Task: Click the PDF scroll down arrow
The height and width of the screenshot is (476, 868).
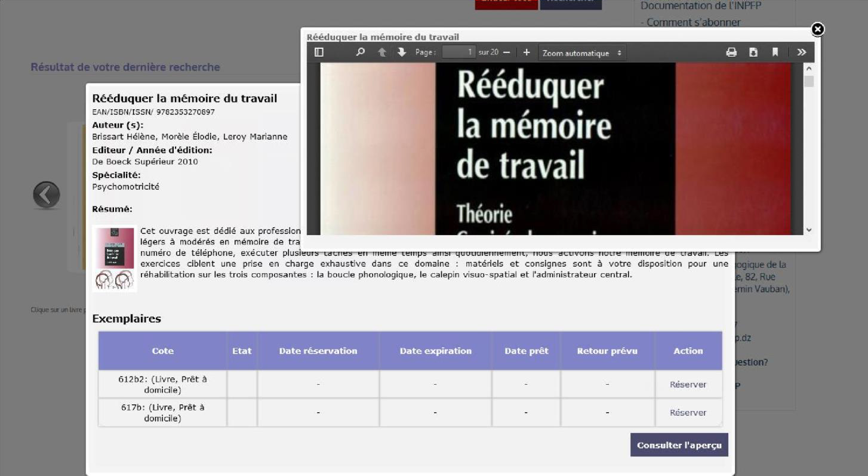Action: pyautogui.click(x=809, y=230)
